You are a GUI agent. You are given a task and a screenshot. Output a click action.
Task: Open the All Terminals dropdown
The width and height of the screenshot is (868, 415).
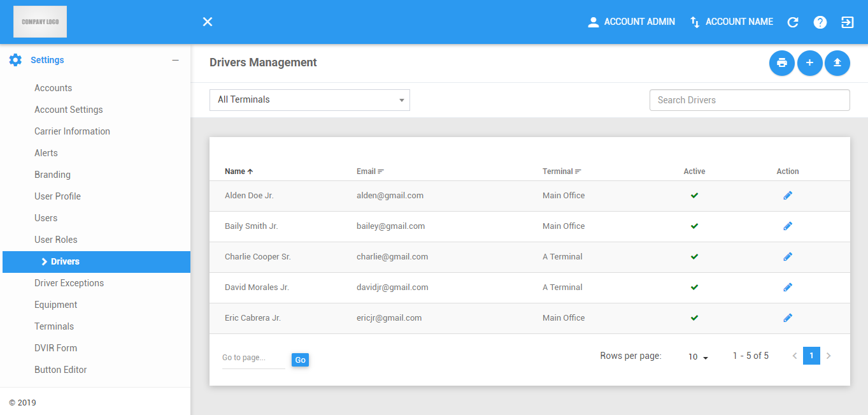[x=309, y=100]
